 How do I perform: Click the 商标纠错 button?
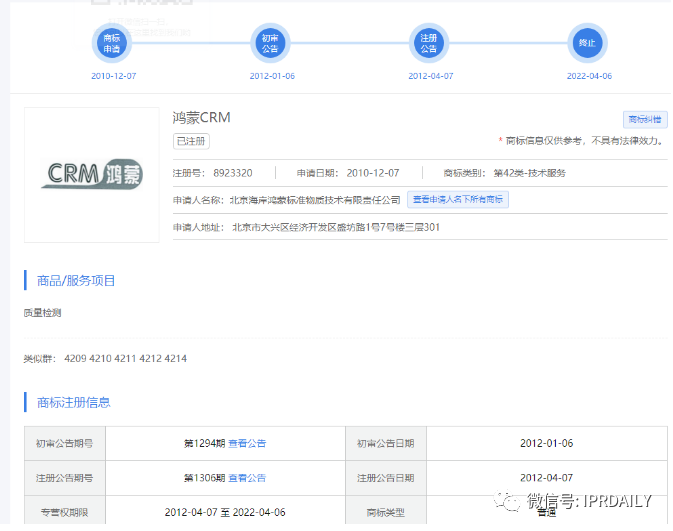(x=645, y=119)
